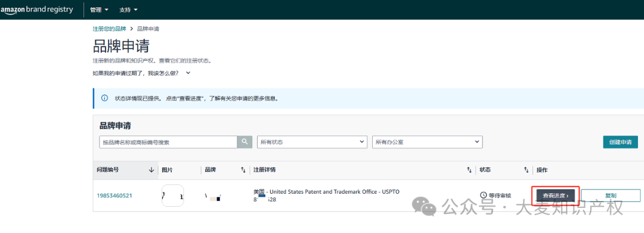Sort the 品牌 column
Image resolution: width=644 pixels, height=233 pixels.
pyautogui.click(x=243, y=170)
